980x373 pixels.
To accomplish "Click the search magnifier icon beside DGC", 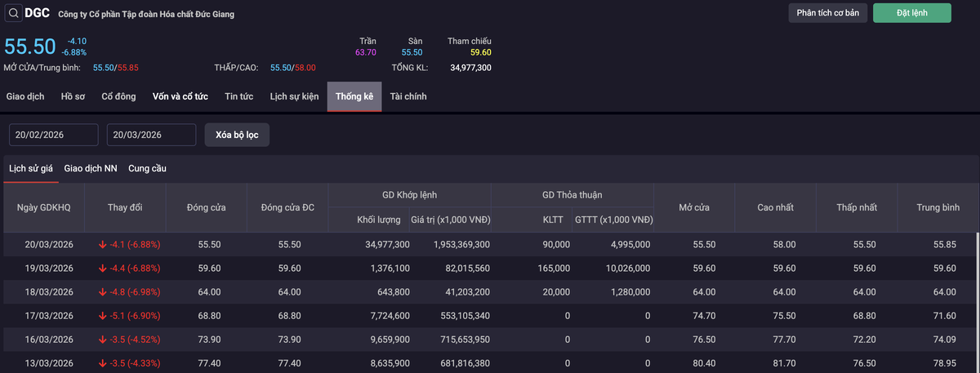I will (14, 13).
